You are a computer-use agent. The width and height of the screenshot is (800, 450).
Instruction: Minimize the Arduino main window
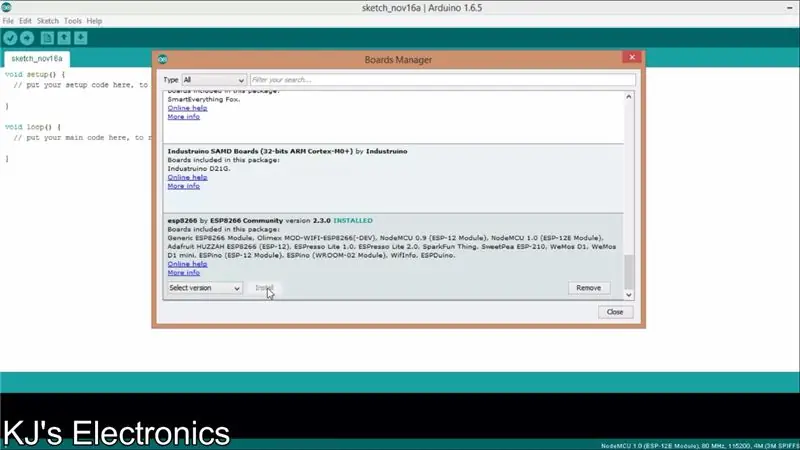click(789, 8)
